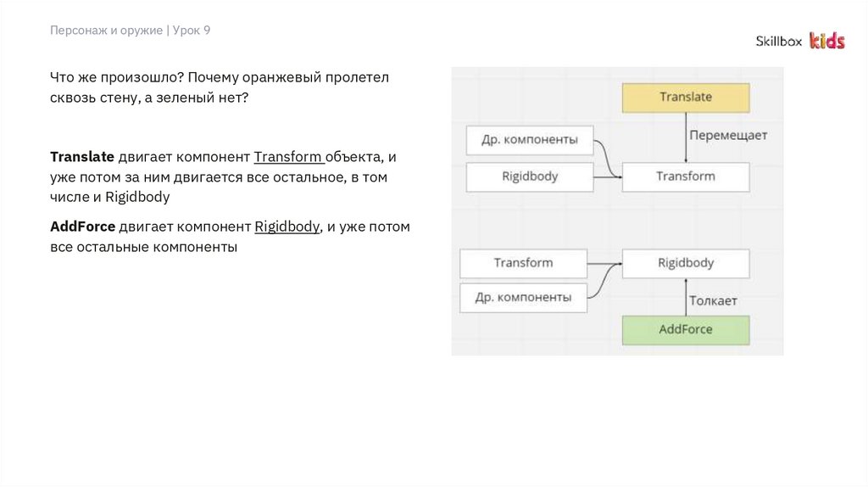The height and width of the screenshot is (487, 868).
Task: Click the Skillbox logo
Action: [x=778, y=41]
